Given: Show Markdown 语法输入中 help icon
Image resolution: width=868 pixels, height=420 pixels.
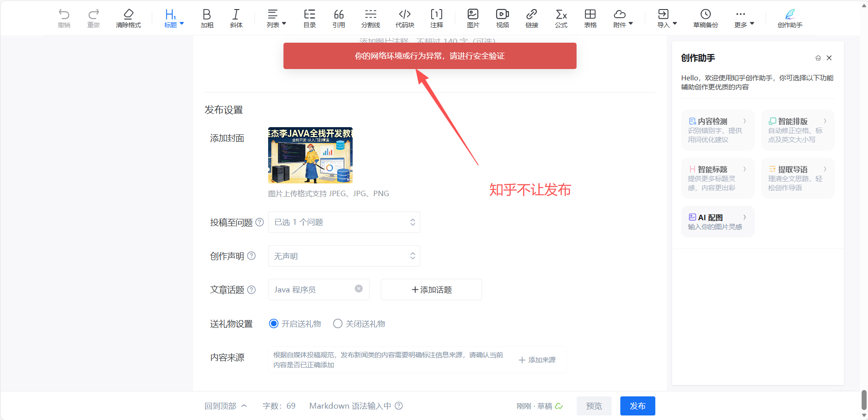Looking at the screenshot, I should point(399,406).
